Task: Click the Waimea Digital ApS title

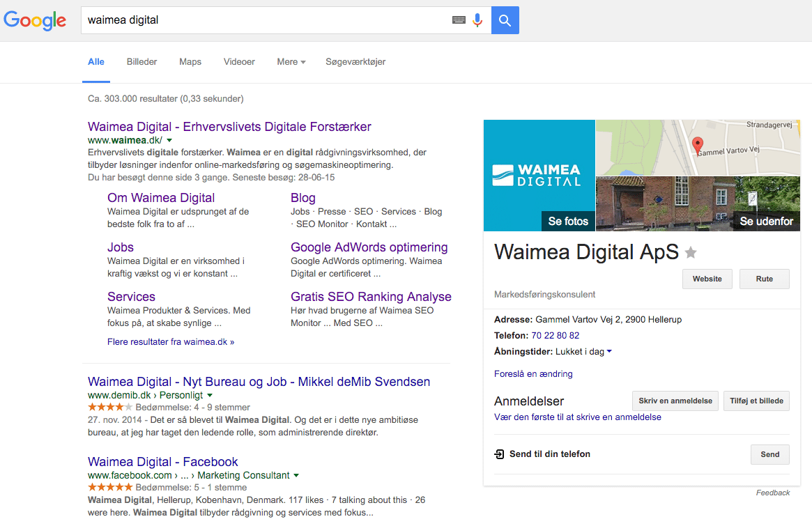Action: click(x=586, y=252)
